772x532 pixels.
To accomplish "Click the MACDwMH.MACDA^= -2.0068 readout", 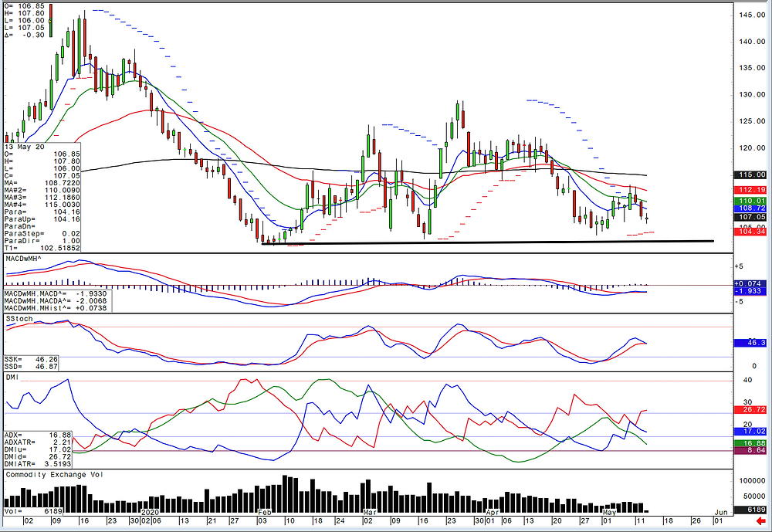I will point(56,300).
